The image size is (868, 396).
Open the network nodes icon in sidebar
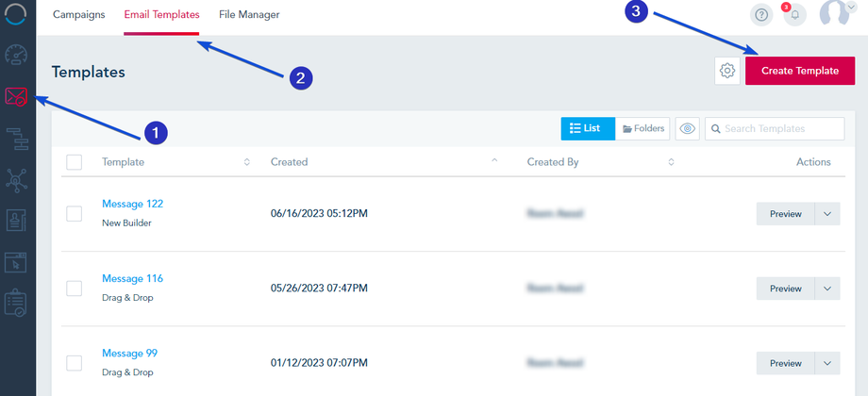tap(17, 179)
